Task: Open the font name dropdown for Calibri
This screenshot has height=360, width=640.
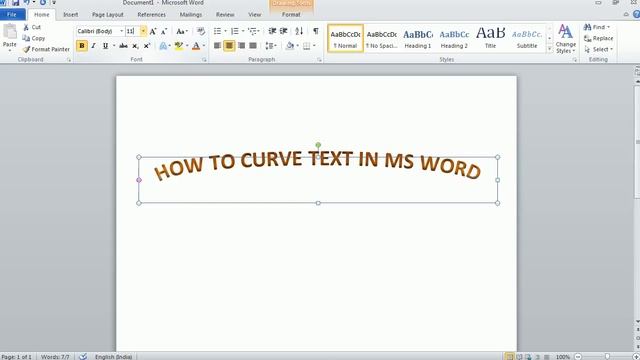Action: click(121, 31)
